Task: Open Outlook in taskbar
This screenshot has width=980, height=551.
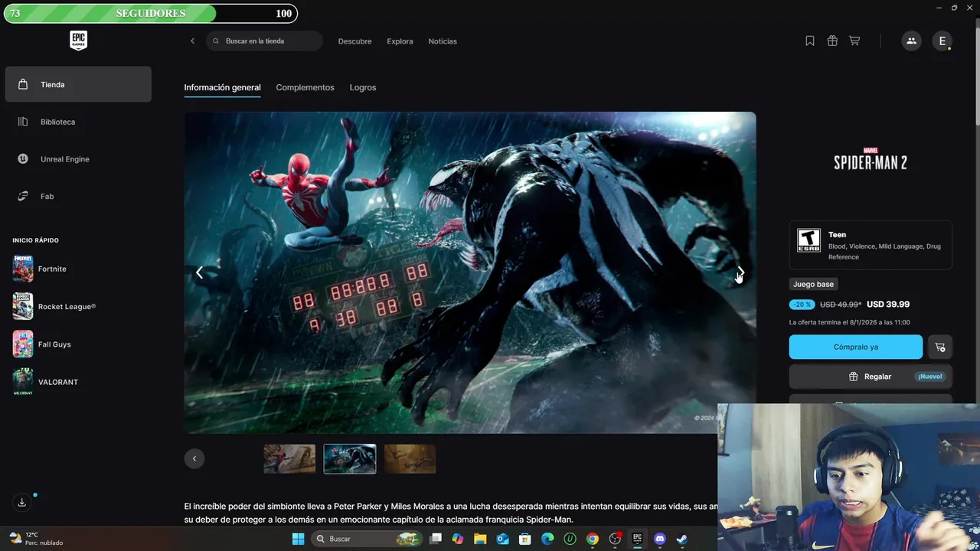Action: coord(503,539)
